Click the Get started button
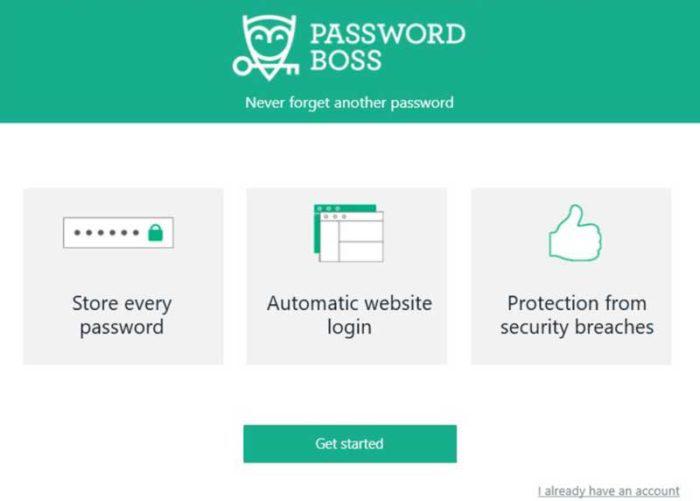Viewport: 700px width, 501px height. pyautogui.click(x=350, y=444)
